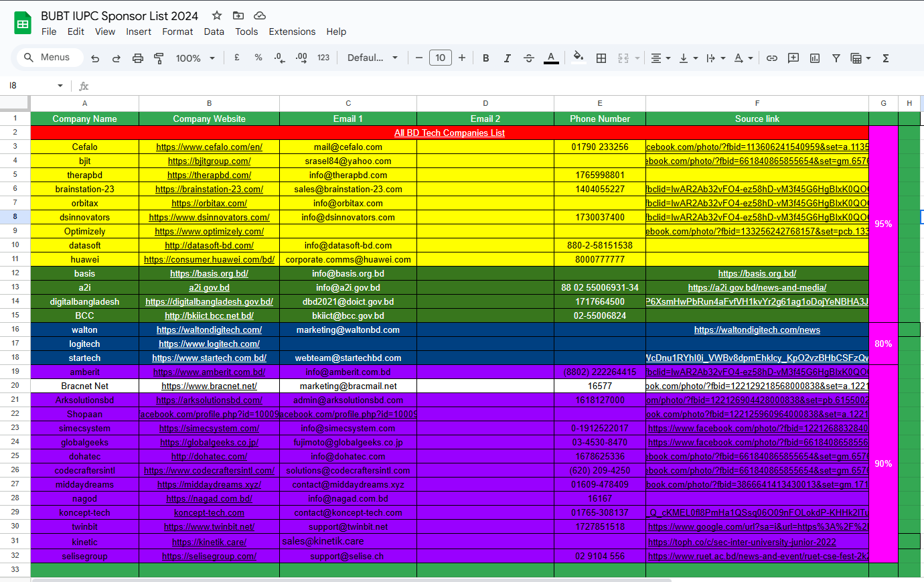This screenshot has width=924, height=582.
Task: Expand the font family dropdown
Action: 372,58
